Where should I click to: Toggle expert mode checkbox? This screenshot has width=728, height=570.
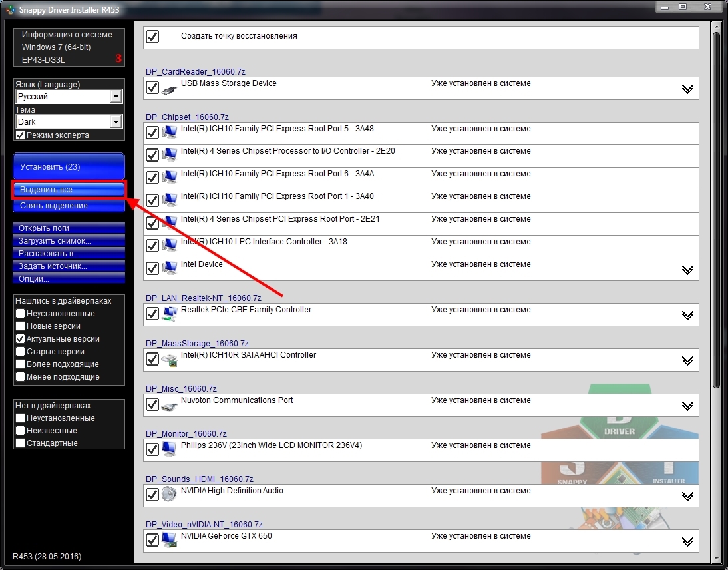point(20,135)
